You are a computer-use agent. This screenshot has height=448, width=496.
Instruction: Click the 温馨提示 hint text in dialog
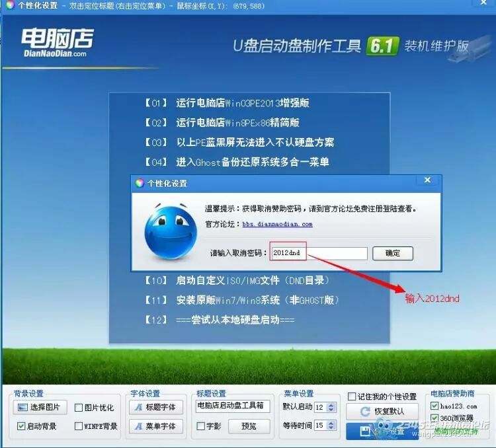click(x=311, y=209)
